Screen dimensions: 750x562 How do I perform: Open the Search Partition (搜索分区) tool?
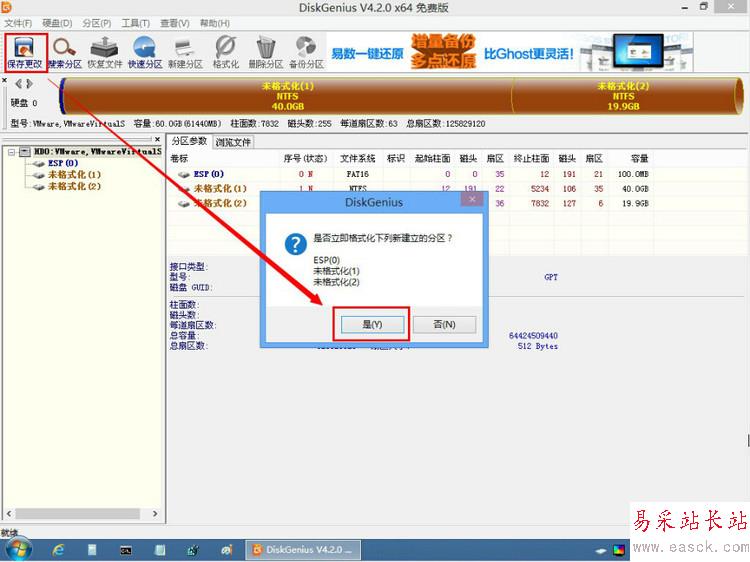point(65,53)
